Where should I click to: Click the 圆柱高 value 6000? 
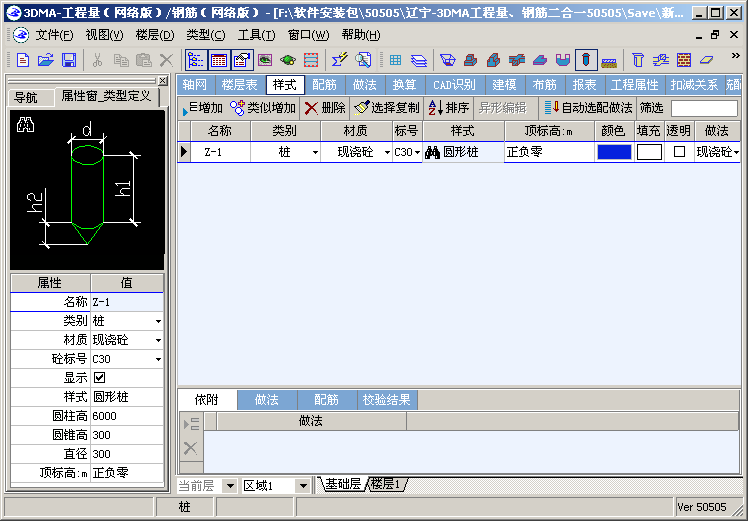[x=127, y=416]
